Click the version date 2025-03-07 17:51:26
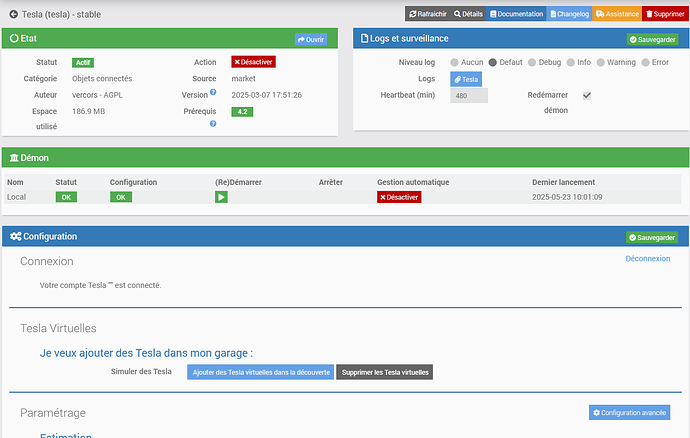The height and width of the screenshot is (438, 690). pos(267,95)
